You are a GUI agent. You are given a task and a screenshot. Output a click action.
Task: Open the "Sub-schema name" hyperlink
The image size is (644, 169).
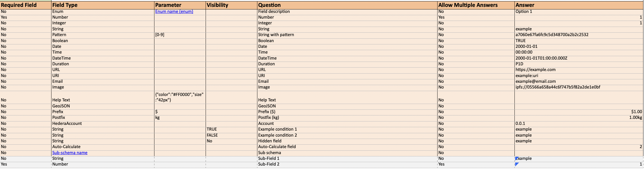[70, 153]
